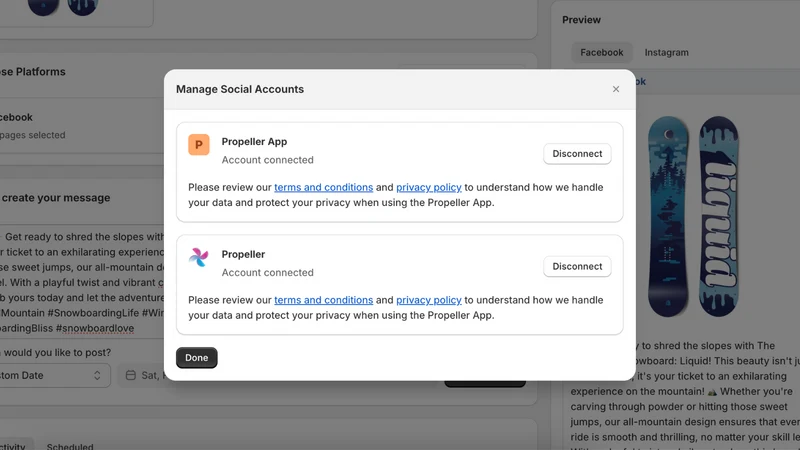Screen dimensions: 800x450
Task: Click the Done button
Action: pos(196,358)
